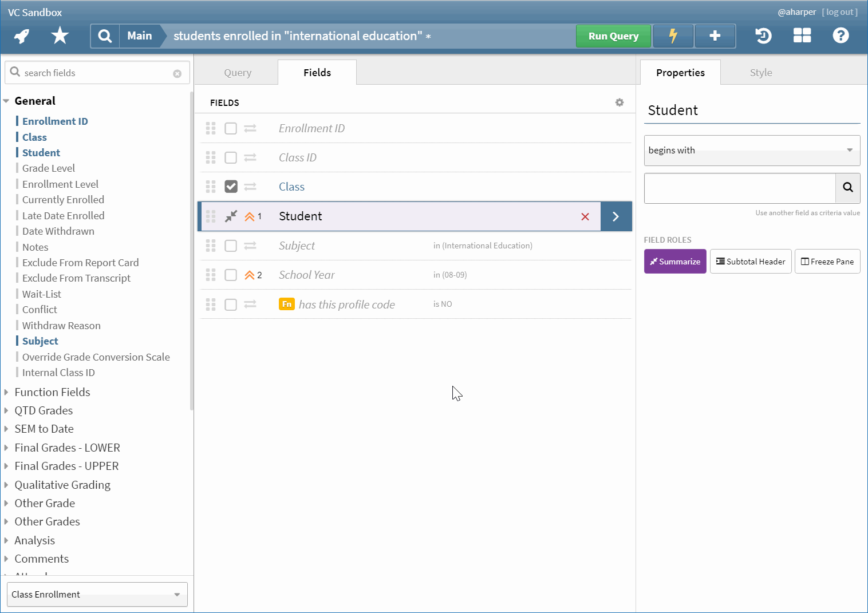Open the Fields settings gear icon
The width and height of the screenshot is (868, 613).
[619, 102]
